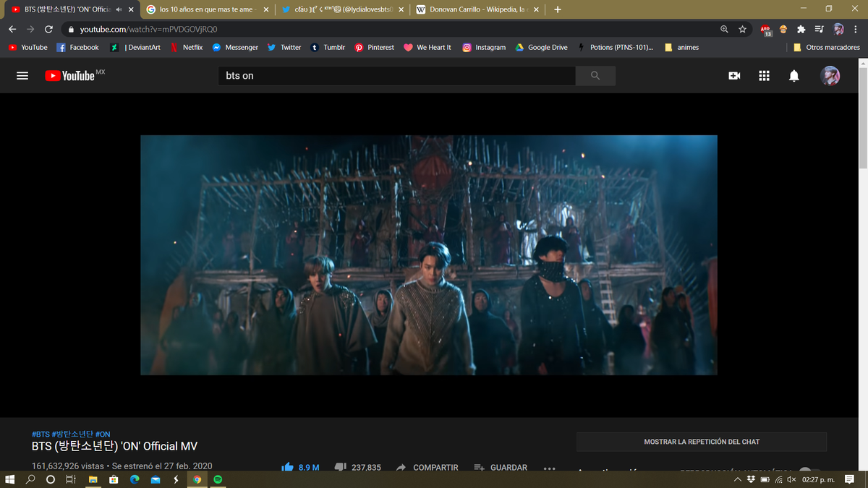Open the Pinterest bookmark
Image resolution: width=868 pixels, height=488 pixels.
pos(374,47)
